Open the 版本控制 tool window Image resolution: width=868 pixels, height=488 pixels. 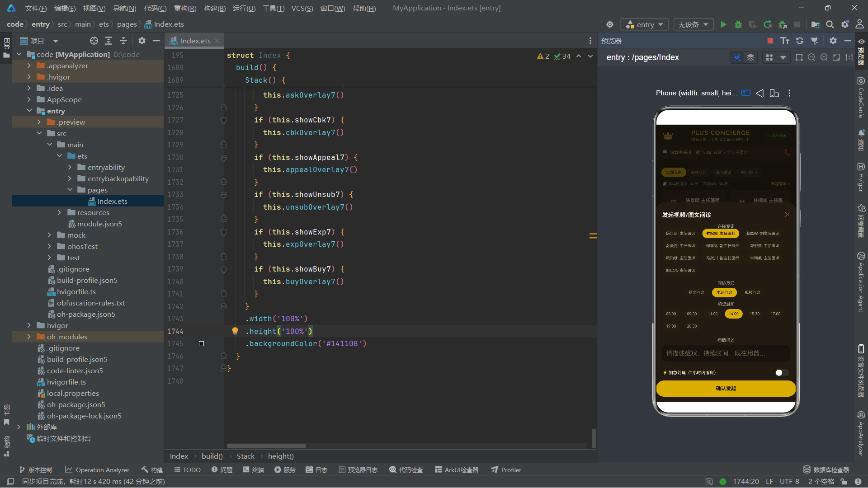[x=36, y=470]
